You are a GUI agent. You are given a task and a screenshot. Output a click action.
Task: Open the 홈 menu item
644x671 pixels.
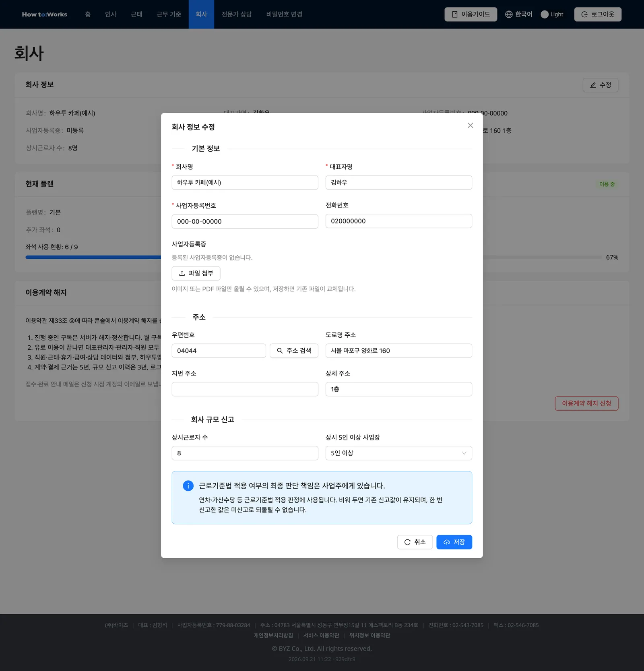click(88, 14)
